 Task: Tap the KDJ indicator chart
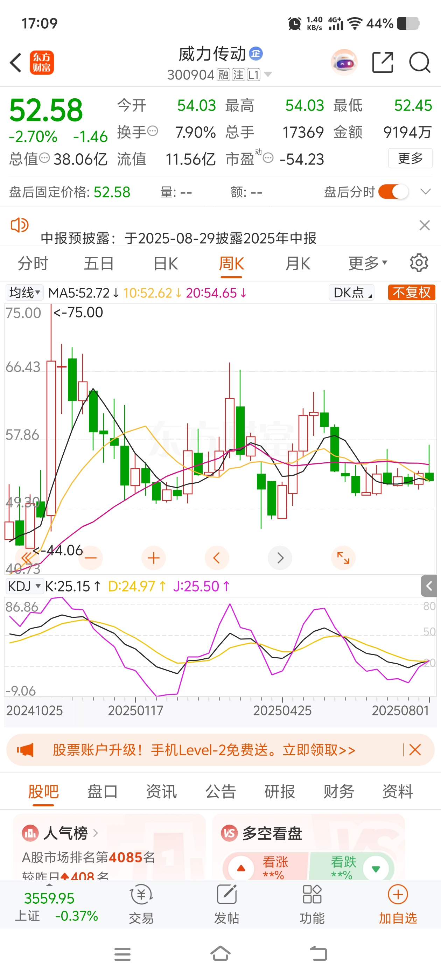[220, 647]
